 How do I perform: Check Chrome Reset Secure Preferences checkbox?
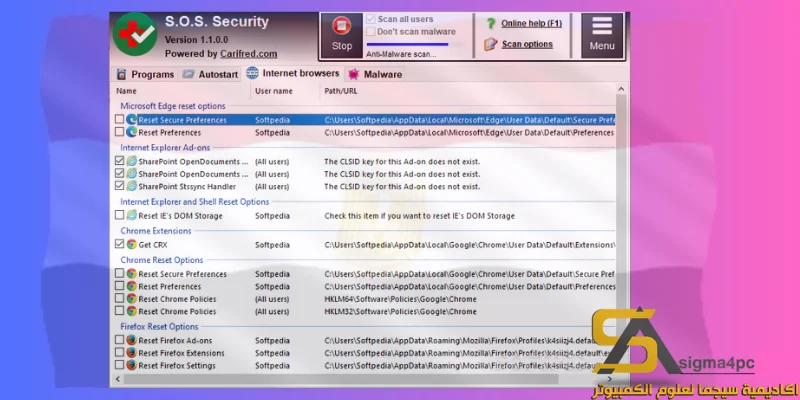(x=119, y=273)
